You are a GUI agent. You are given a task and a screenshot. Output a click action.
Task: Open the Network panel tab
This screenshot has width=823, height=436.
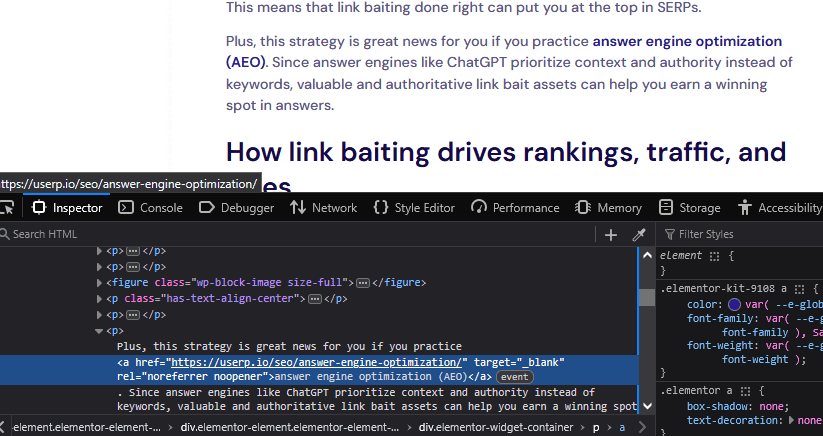323,208
